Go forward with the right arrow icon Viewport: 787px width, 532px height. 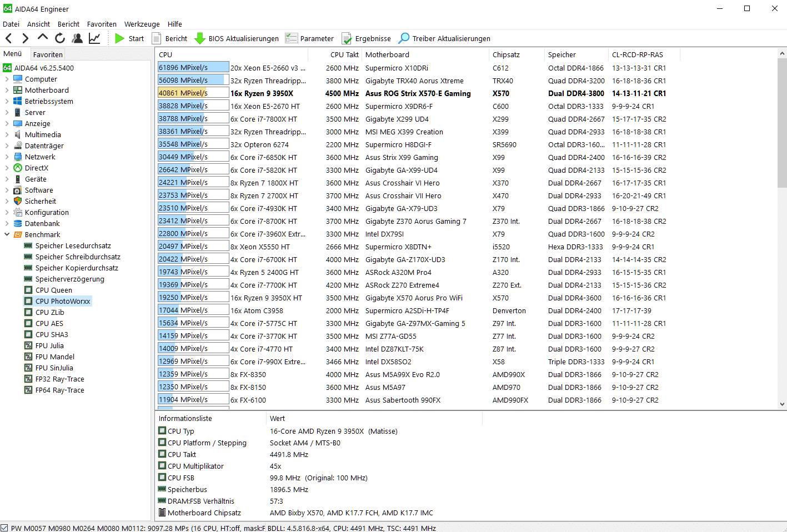[x=25, y=38]
